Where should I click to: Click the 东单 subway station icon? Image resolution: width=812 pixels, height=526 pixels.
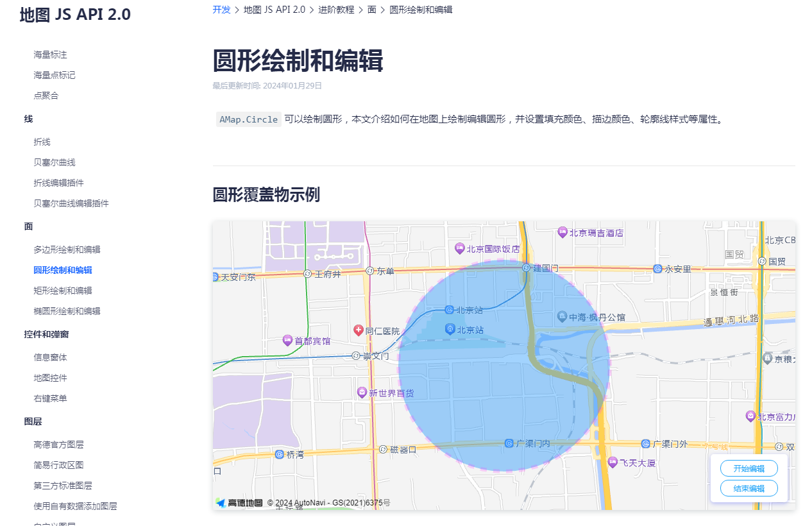[370, 271]
